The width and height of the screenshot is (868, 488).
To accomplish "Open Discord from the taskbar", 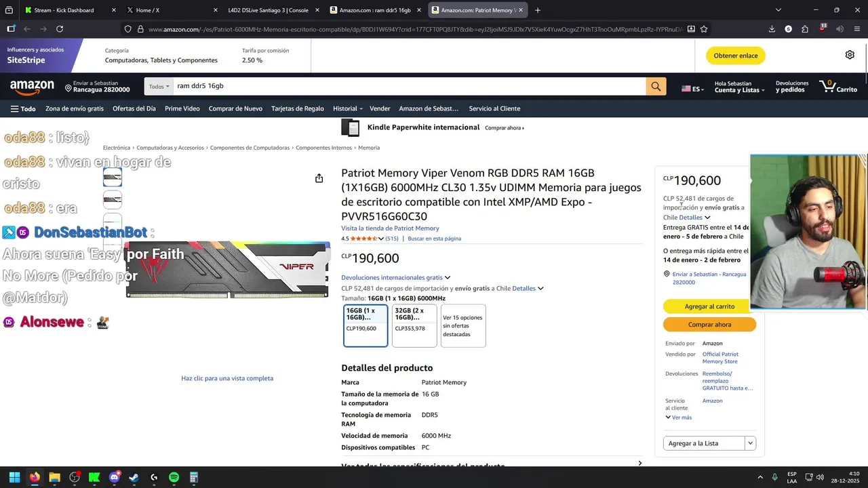I will point(114,477).
